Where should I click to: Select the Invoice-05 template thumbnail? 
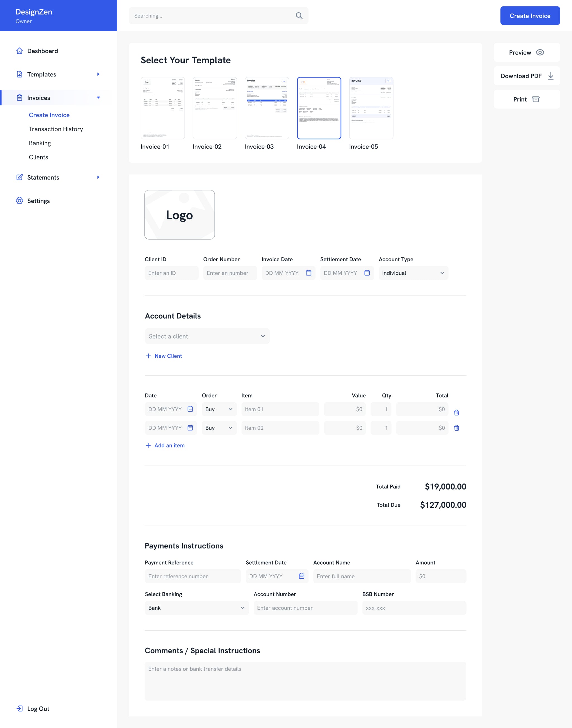click(371, 108)
